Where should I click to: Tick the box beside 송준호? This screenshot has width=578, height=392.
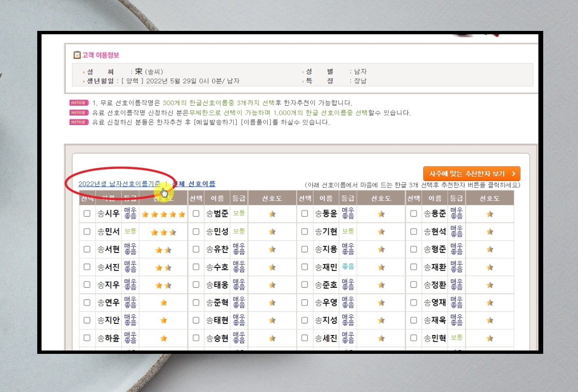[x=304, y=284]
